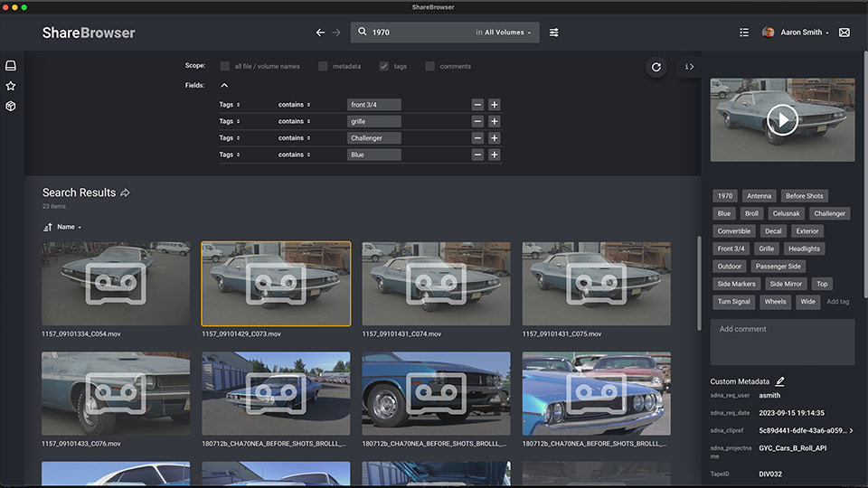Click the search magnifier icon

pos(362,33)
